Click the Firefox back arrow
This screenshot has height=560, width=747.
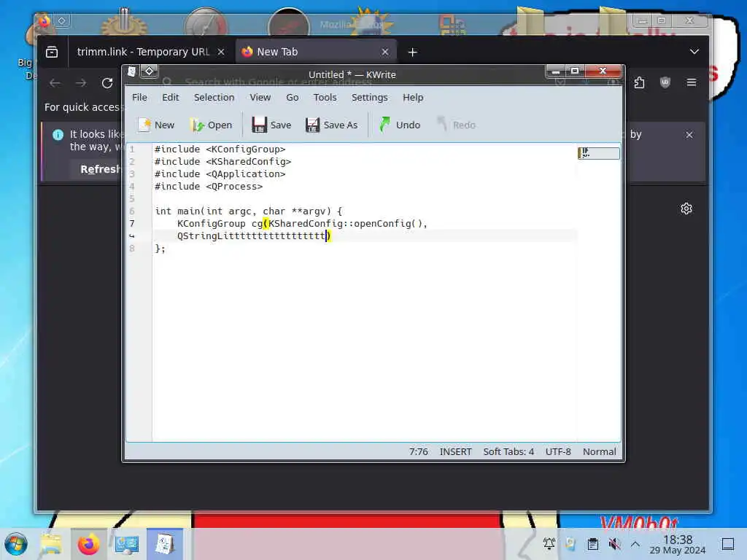point(55,83)
